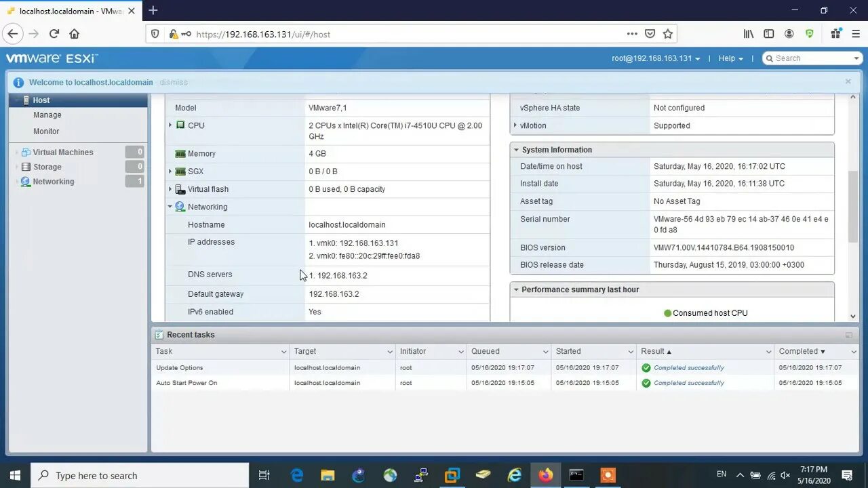Open File Explorer from taskbar
This screenshot has height=488, width=868.
pyautogui.click(x=328, y=475)
